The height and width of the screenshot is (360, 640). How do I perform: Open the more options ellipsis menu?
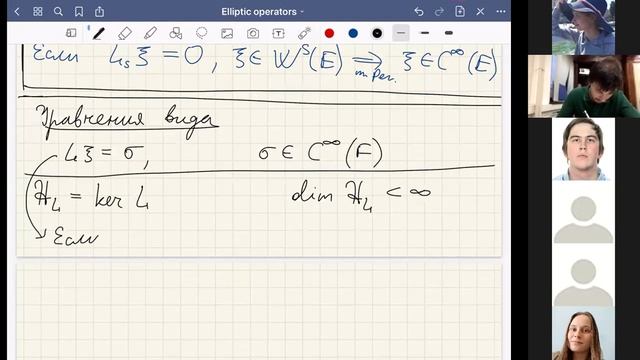point(501,11)
